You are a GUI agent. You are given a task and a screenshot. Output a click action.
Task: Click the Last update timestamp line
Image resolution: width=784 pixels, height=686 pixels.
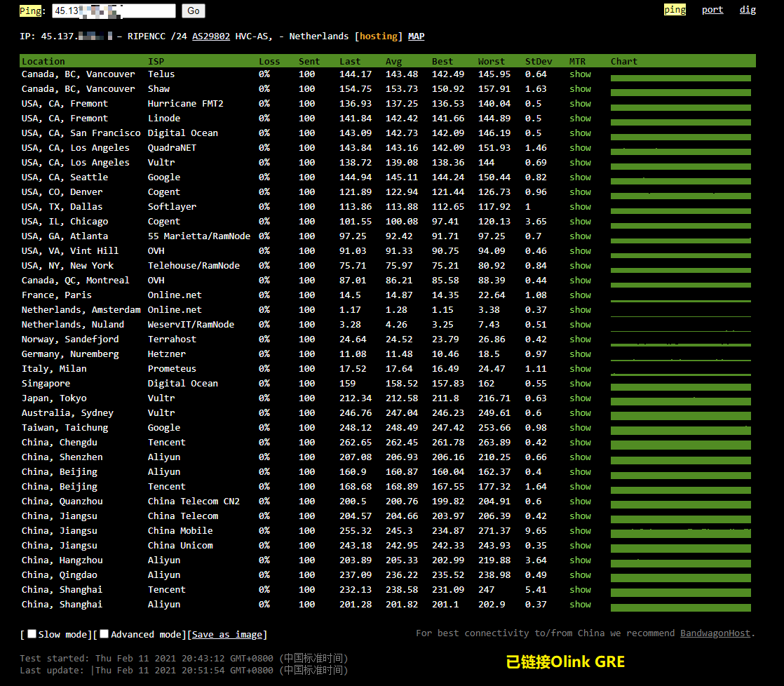[184, 670]
